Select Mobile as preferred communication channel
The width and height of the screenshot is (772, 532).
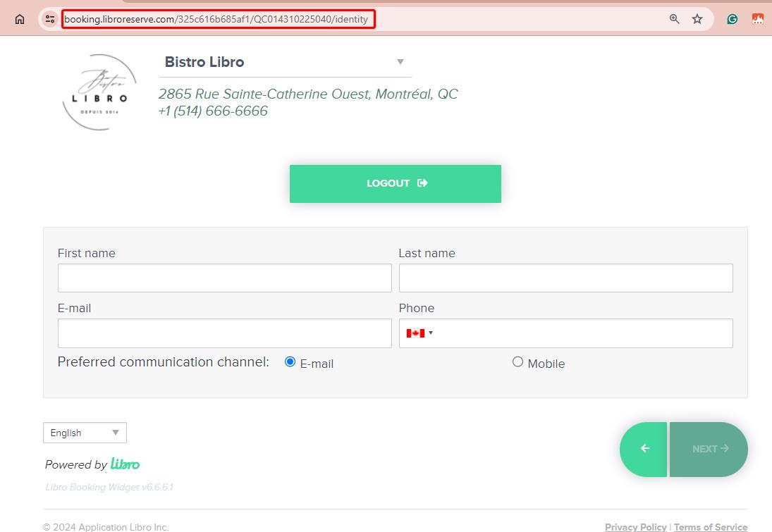517,361
